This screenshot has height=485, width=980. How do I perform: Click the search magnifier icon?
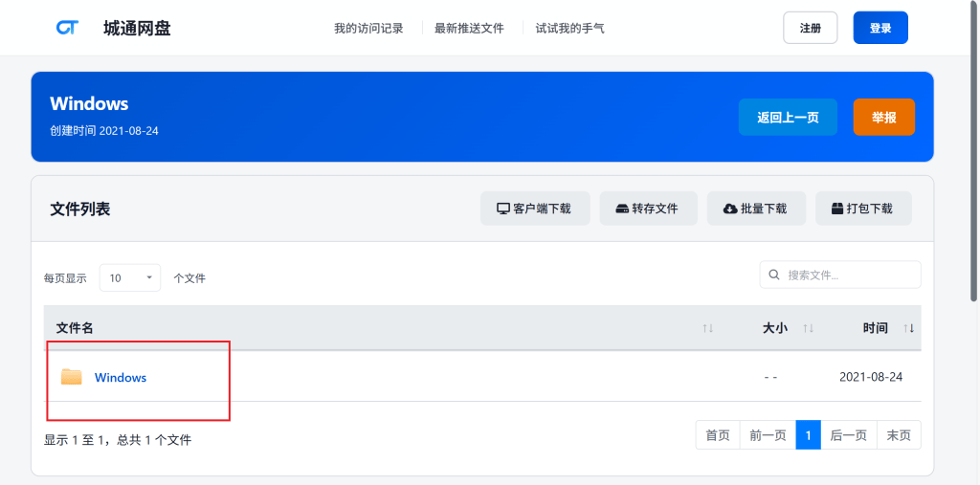774,276
